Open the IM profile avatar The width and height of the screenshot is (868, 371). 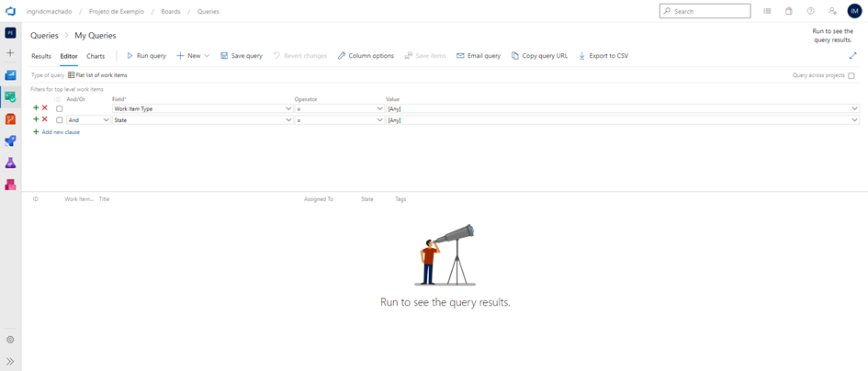[855, 11]
